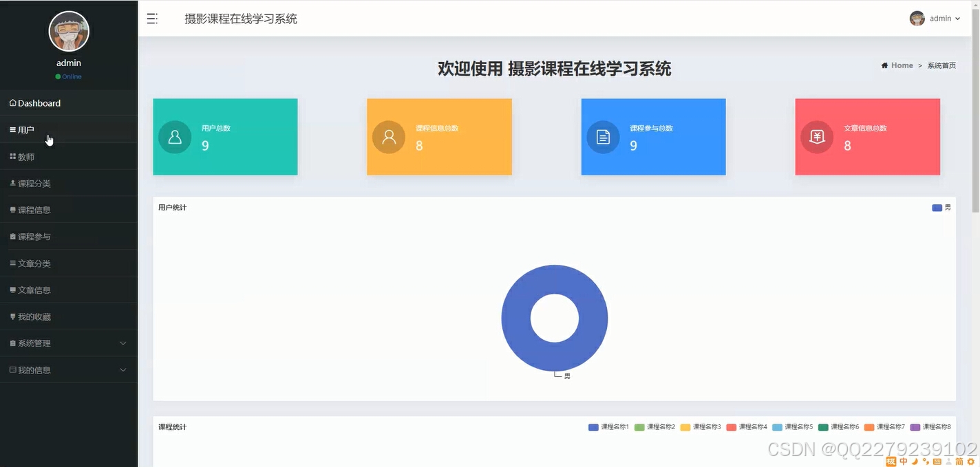
Task: Click the Home breadcrumb link
Action: [x=902, y=65]
